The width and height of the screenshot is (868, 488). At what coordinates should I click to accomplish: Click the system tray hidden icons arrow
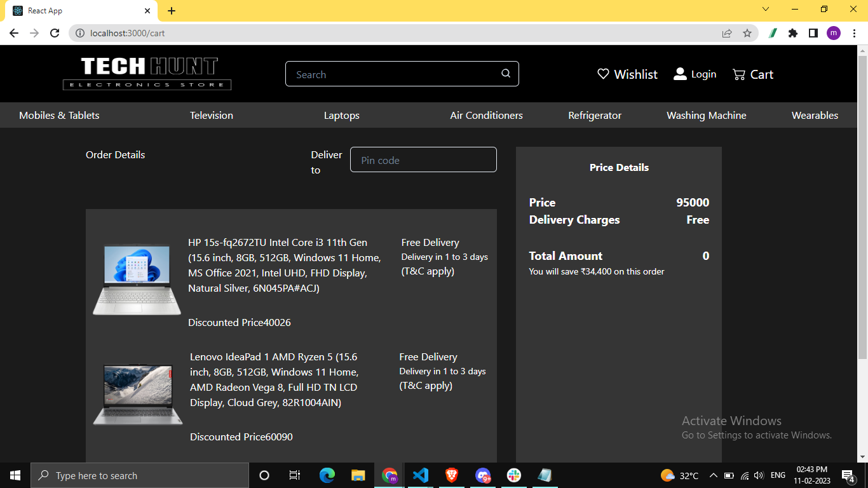pos(713,475)
